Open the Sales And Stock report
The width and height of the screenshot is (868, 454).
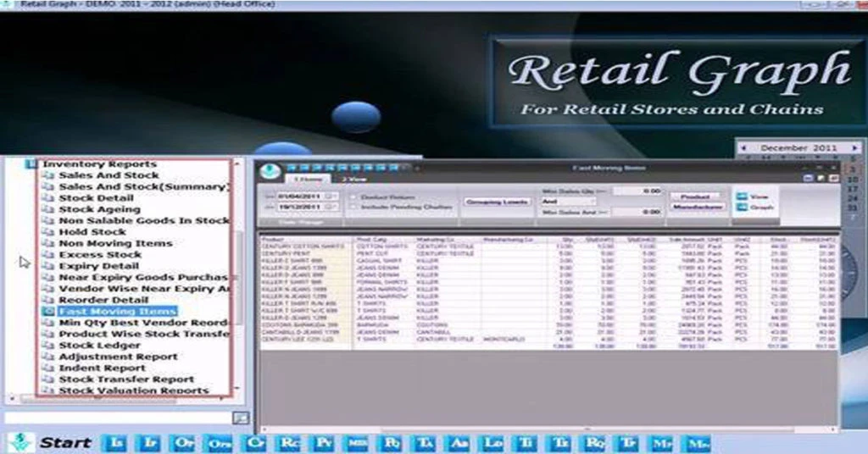click(x=109, y=175)
